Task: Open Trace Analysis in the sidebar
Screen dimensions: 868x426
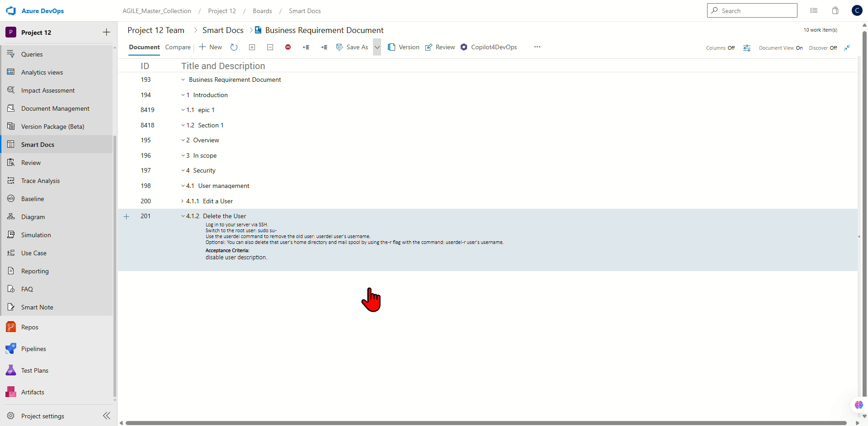Action: tap(40, 181)
